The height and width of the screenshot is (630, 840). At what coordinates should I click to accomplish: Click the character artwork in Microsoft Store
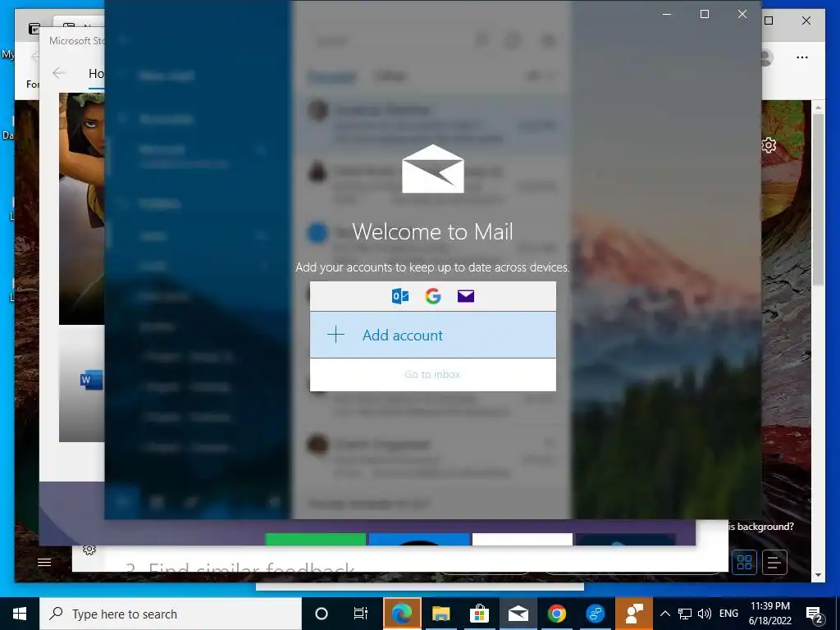tap(81, 208)
